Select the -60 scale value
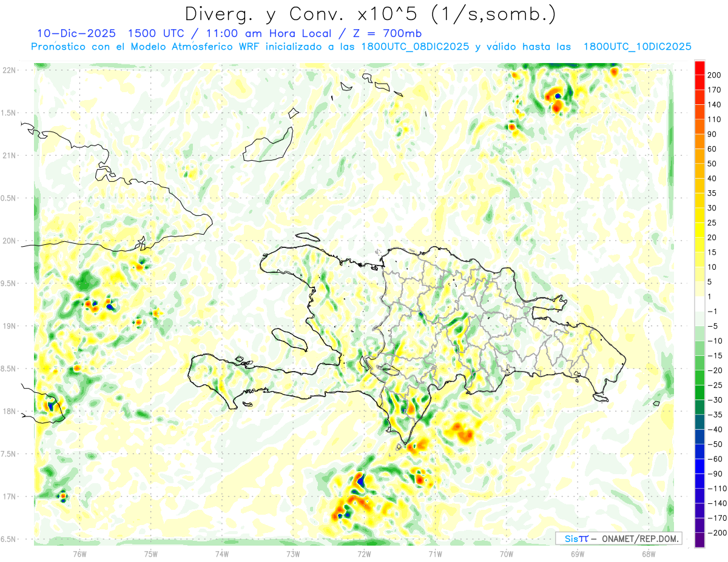The image size is (728, 562). (715, 459)
